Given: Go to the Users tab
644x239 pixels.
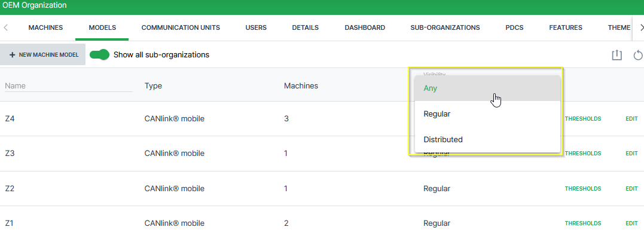Looking at the screenshot, I should click(256, 27).
